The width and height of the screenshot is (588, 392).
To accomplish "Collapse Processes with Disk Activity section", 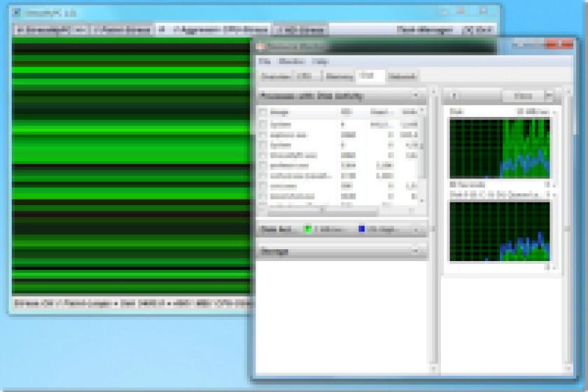I will pyautogui.click(x=416, y=96).
